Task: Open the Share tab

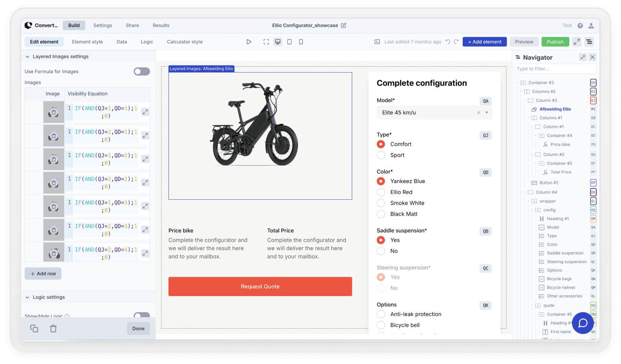Action: coord(132,25)
